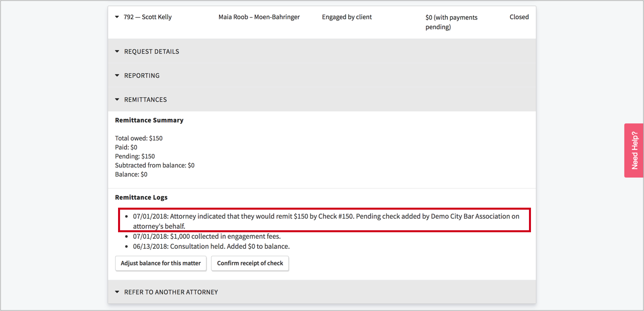Select the $1,000 engagement fees log entry
Viewport: 644px width, 311px height.
pos(206,236)
